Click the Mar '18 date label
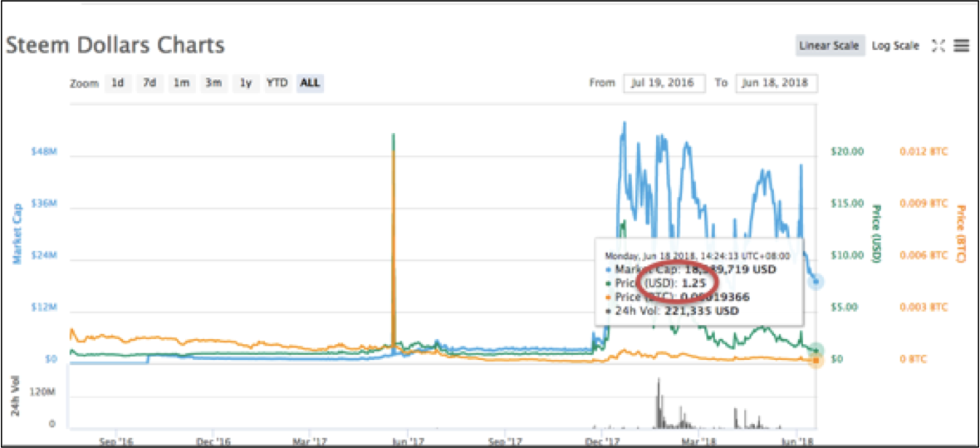The width and height of the screenshot is (980, 448). [x=698, y=441]
